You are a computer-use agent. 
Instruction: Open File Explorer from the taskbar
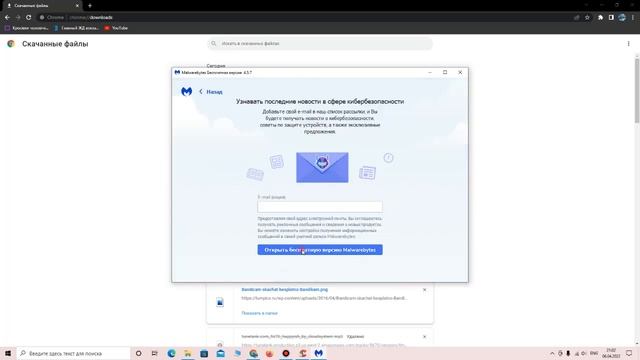tap(187, 353)
